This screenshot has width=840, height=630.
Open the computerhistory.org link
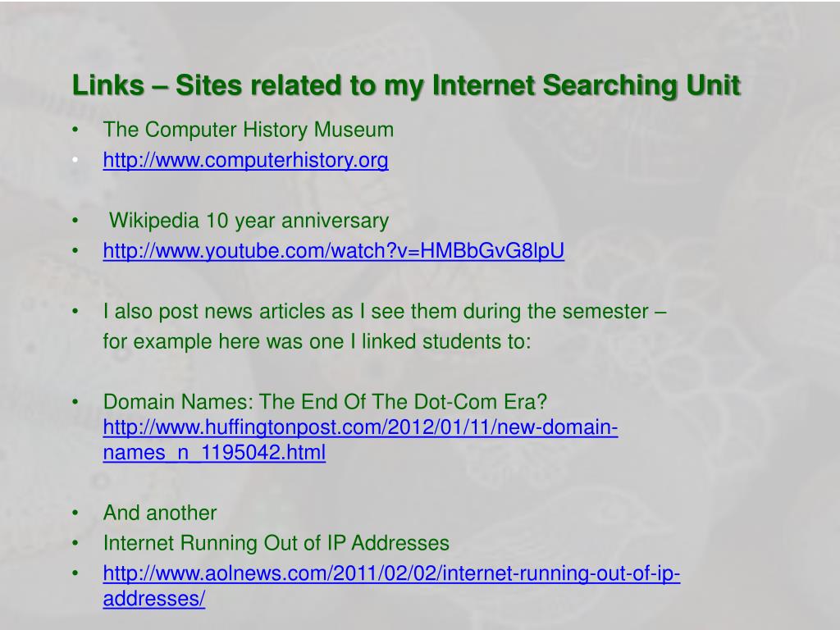point(245,160)
